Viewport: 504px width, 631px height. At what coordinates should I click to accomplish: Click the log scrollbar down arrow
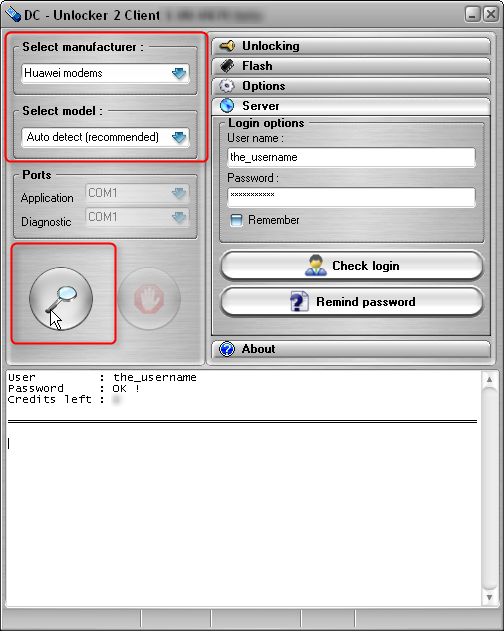(490, 598)
